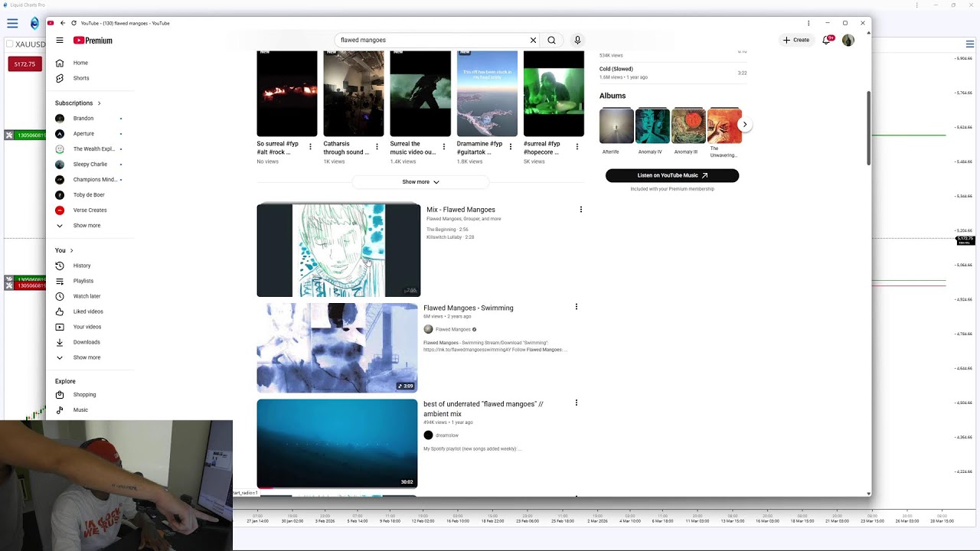Open the three-dot menu for Mix - Flawed Mangoes

[x=580, y=210]
